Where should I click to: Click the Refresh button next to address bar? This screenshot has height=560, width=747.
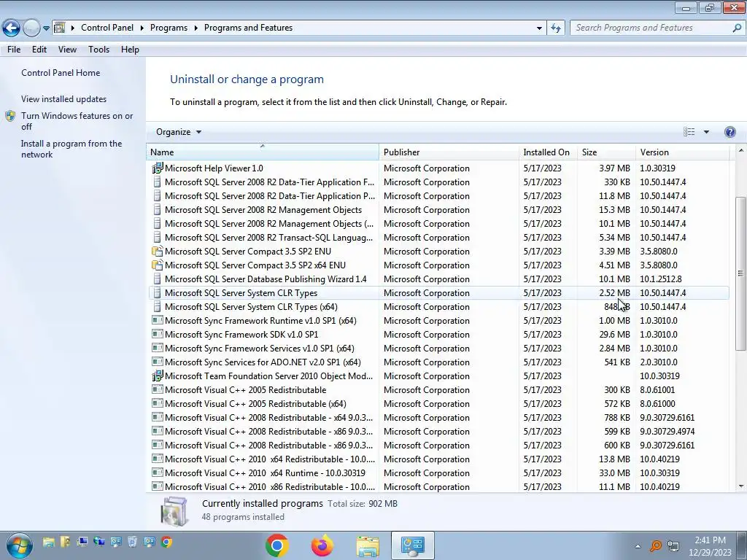pyautogui.click(x=555, y=28)
